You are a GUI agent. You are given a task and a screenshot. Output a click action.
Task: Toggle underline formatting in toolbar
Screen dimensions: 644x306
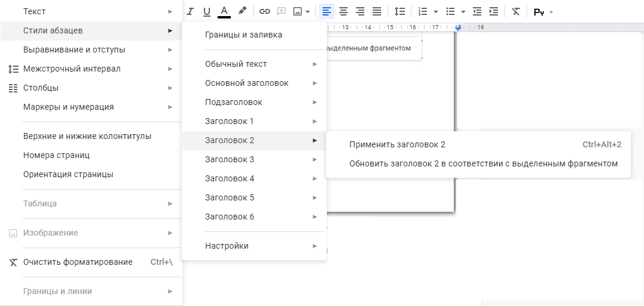coord(207,11)
